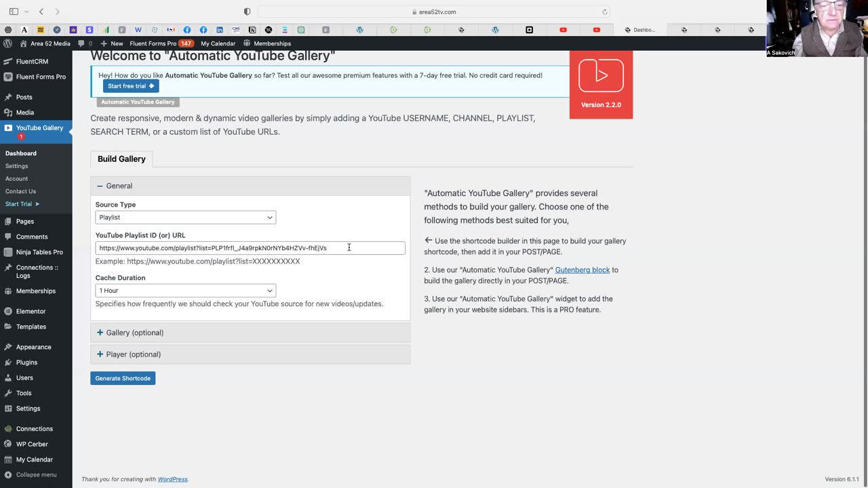Open the LinkedIn pinned tab
The image size is (868, 488).
click(x=220, y=30)
